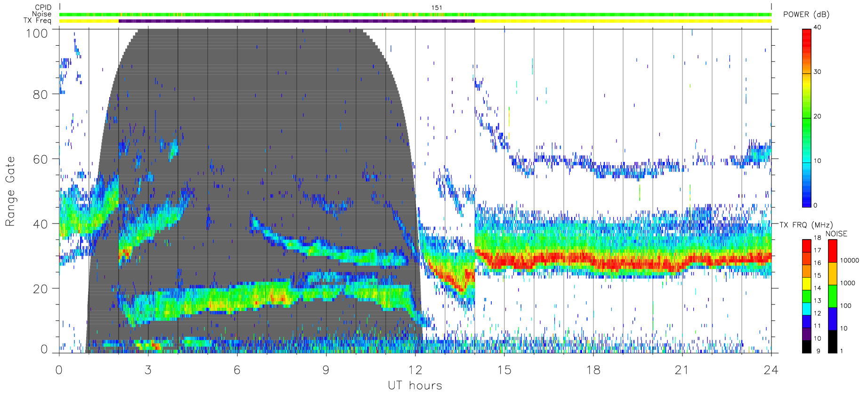Click the "POWER (dB)" legend title
Screen dimensions: 868x400
point(806,15)
